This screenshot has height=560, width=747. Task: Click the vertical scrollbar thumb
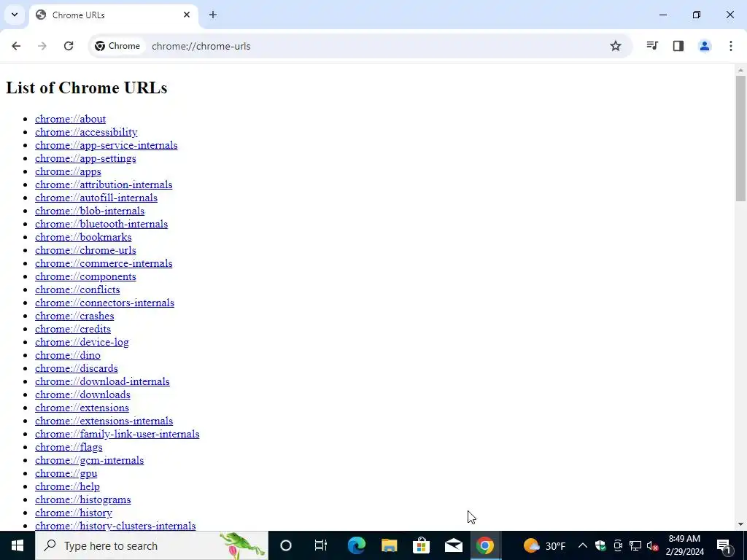point(740,138)
